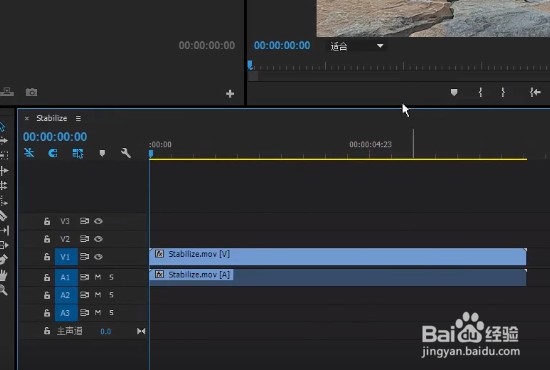Toggle sync lock on A1
The image size is (550, 370).
coord(84,277)
